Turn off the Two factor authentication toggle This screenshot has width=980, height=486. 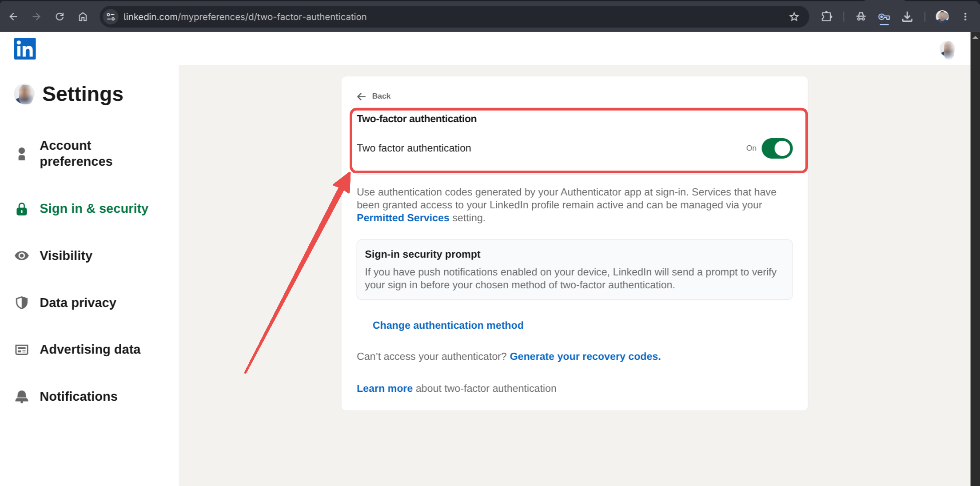pos(777,148)
